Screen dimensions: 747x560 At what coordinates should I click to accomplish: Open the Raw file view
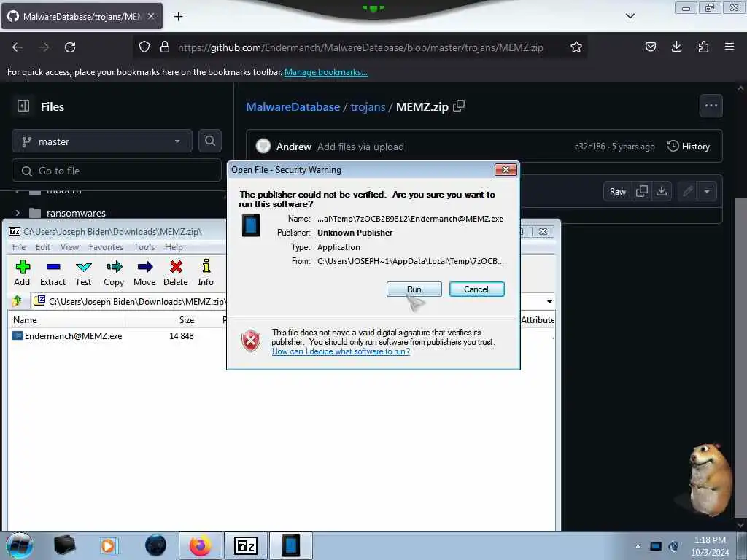617,192
